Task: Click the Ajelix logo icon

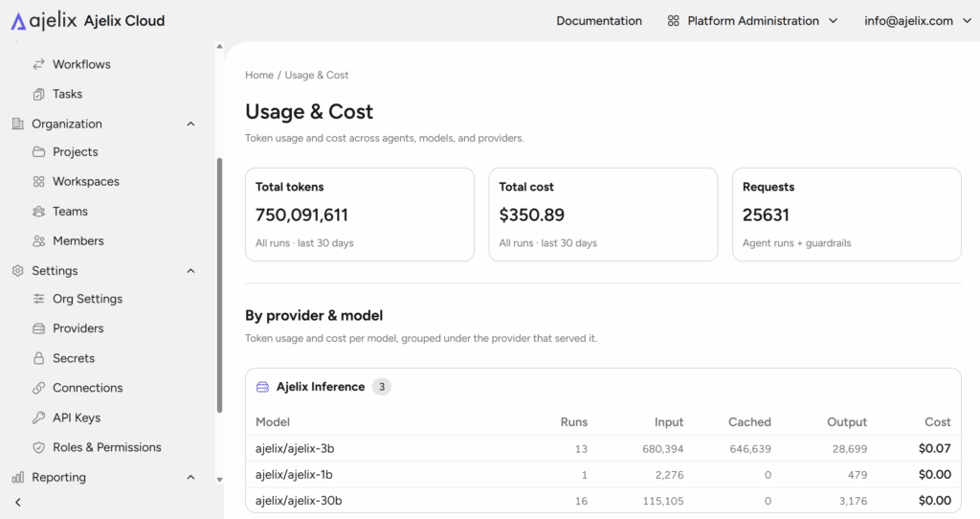Action: 19,21
